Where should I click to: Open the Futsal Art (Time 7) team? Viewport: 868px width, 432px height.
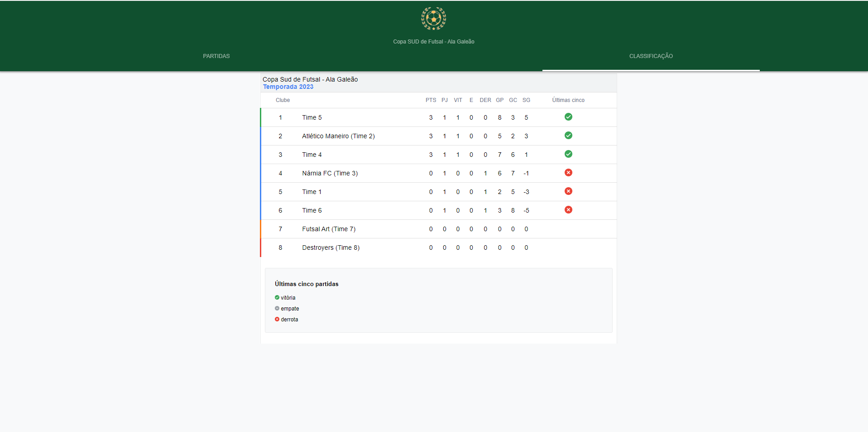click(329, 229)
